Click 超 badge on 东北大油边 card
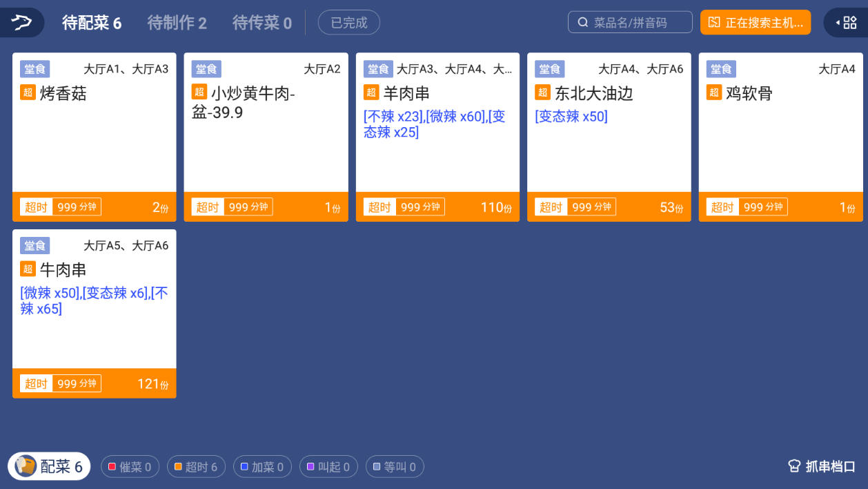The image size is (868, 489). 543,93
